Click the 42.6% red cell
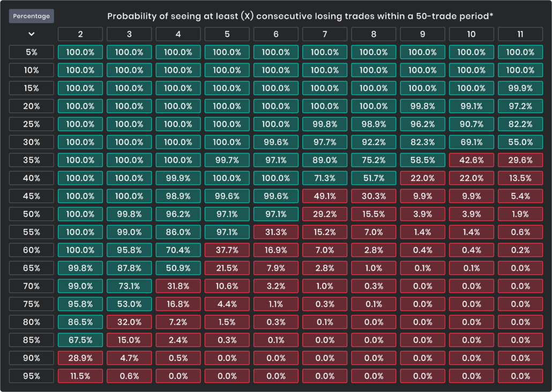This screenshot has width=552, height=392. pyautogui.click(x=471, y=160)
